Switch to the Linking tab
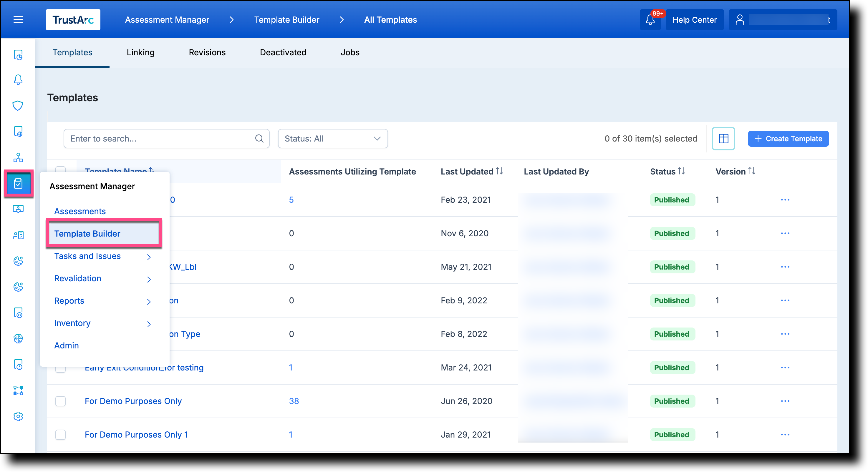The height and width of the screenshot is (472, 868). (140, 52)
